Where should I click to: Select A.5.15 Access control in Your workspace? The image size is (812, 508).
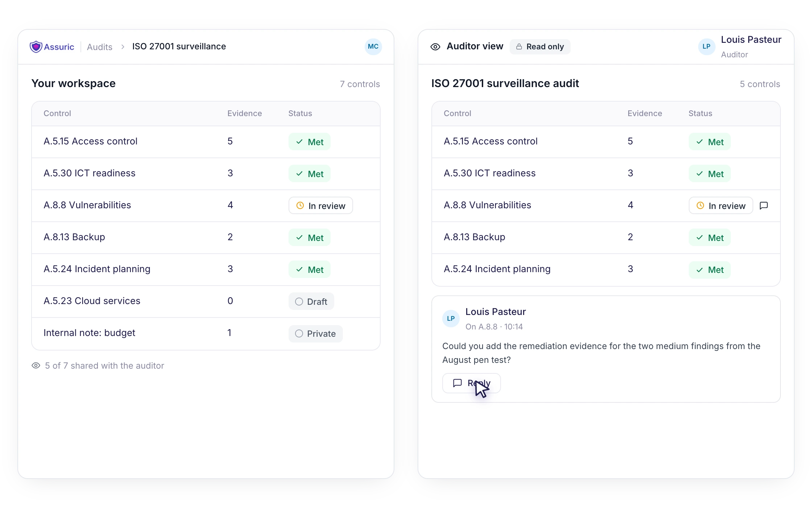click(206, 142)
